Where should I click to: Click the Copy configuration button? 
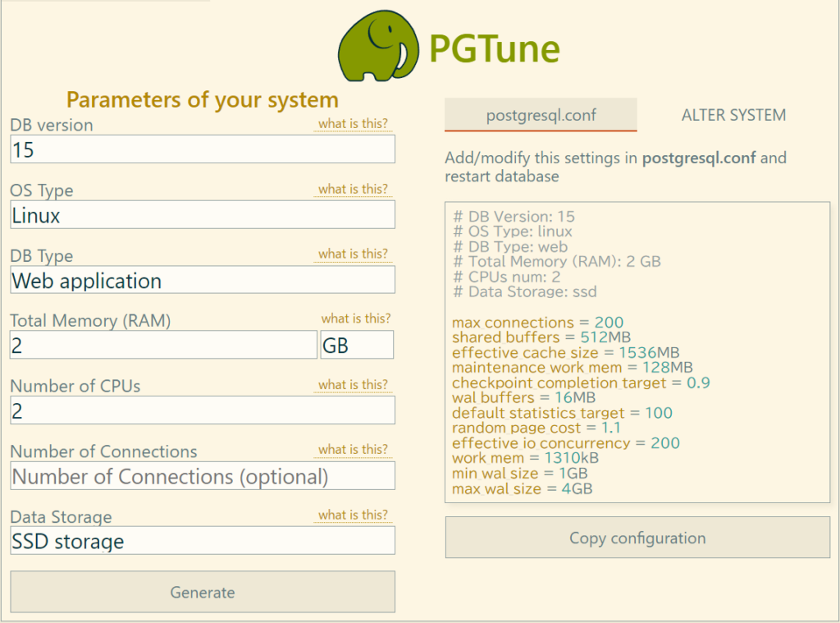click(x=637, y=537)
